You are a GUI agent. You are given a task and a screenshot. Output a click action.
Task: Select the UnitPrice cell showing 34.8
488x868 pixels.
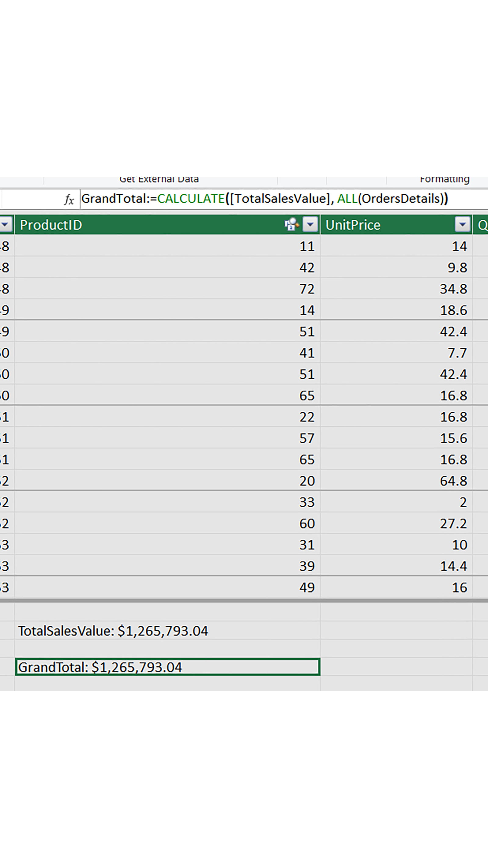(x=396, y=289)
